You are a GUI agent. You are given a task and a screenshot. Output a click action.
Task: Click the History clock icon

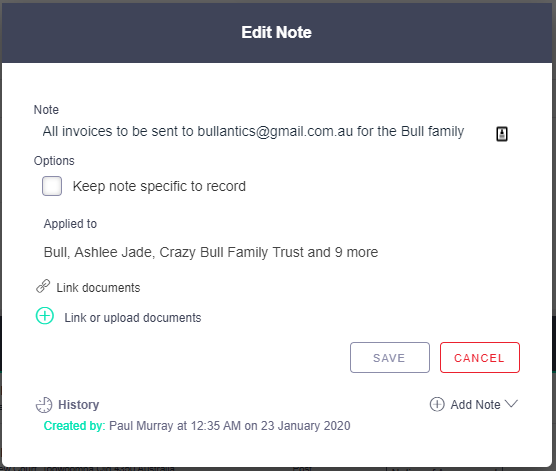click(44, 405)
